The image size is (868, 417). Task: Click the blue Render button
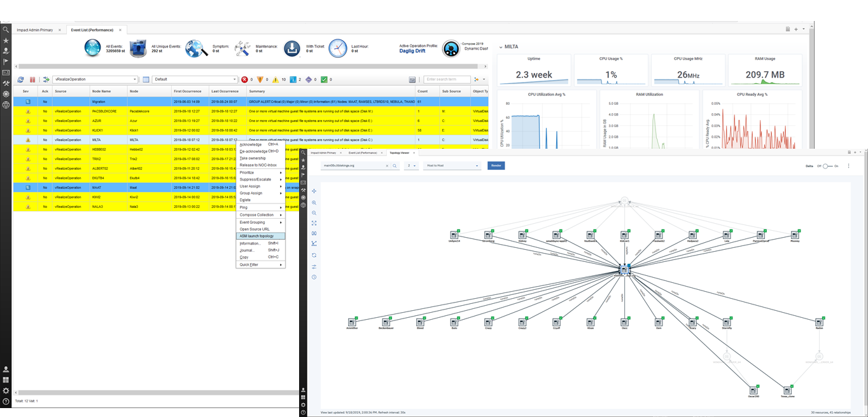(x=496, y=166)
